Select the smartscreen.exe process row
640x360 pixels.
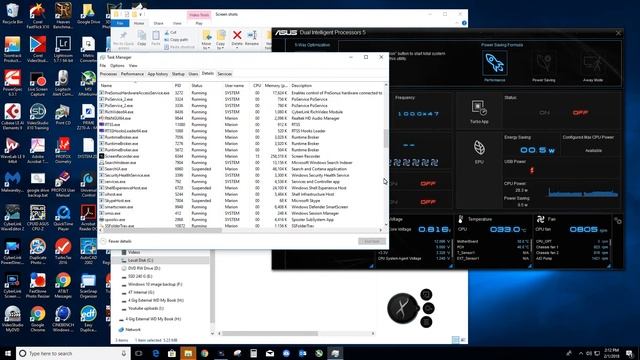241,207
